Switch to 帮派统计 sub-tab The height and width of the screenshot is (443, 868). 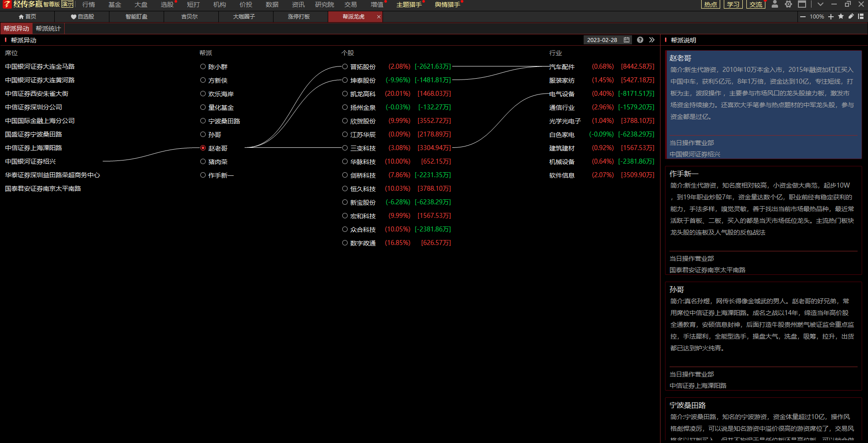click(48, 28)
